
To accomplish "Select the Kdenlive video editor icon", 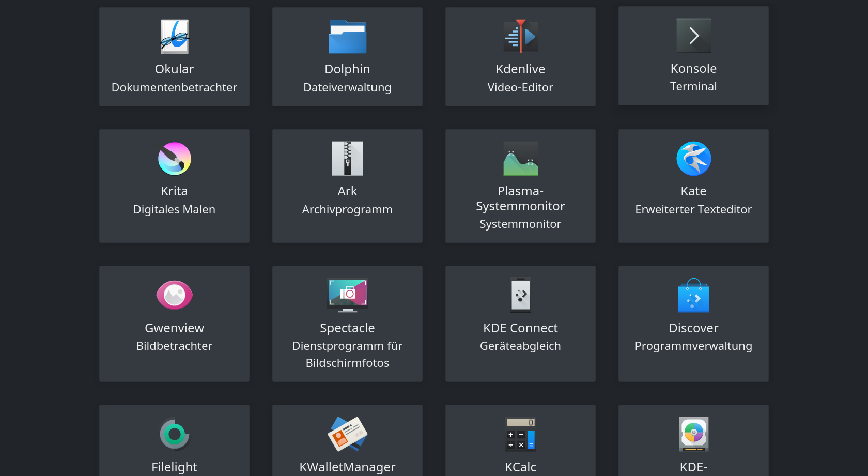I will coord(521,36).
